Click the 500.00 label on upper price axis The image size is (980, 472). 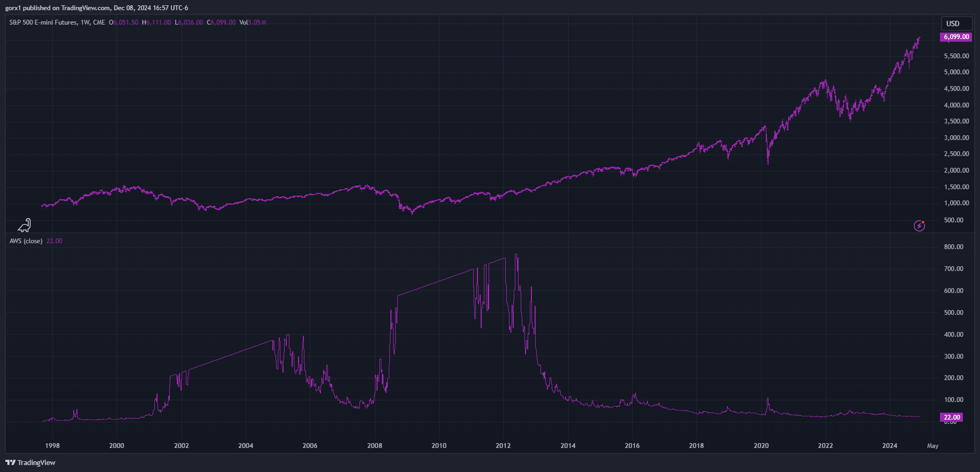954,220
